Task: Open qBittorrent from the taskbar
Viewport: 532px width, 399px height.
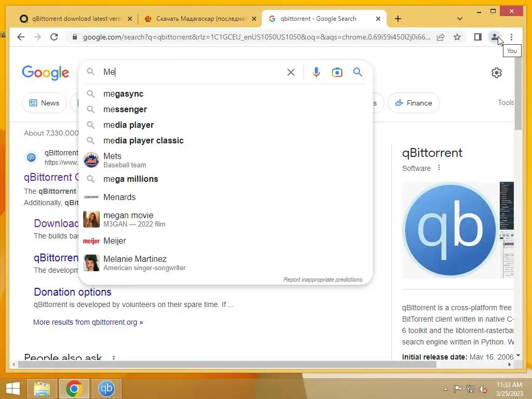Action: click(x=106, y=389)
